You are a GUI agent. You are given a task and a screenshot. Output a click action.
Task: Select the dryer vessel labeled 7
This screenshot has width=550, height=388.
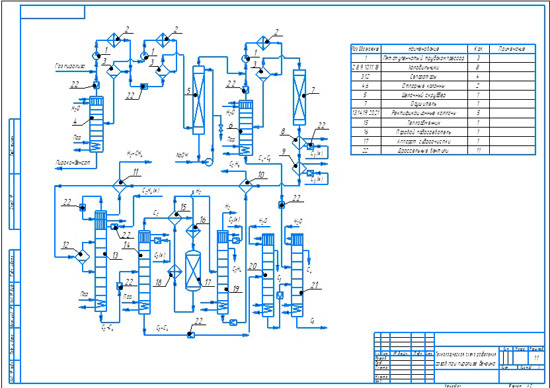click(299, 97)
